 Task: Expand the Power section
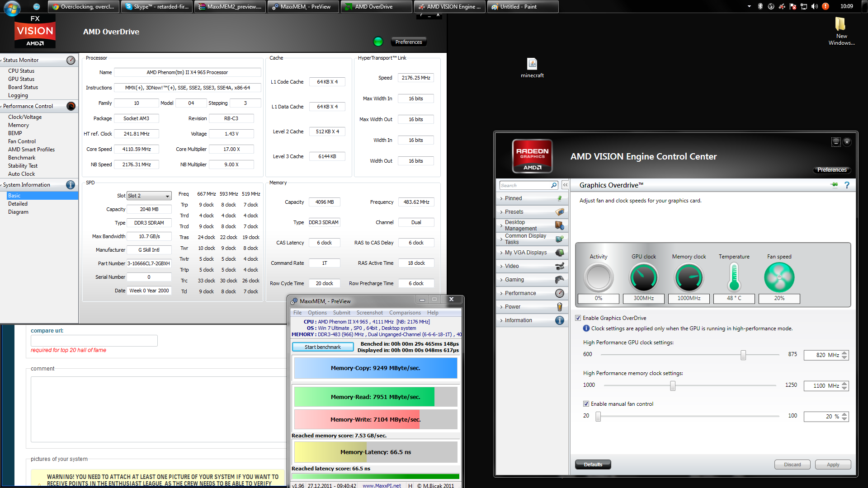coord(501,307)
